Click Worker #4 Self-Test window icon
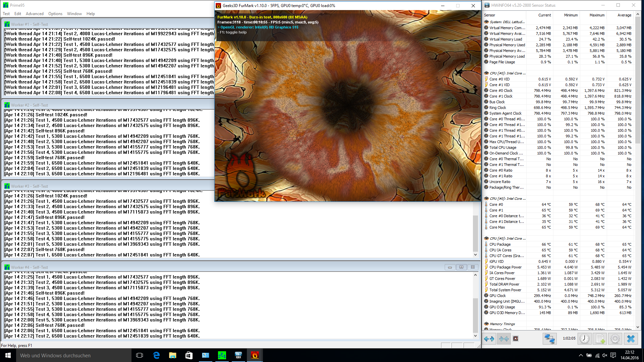Image resolution: width=644 pixels, height=362 pixels. coord(7,267)
